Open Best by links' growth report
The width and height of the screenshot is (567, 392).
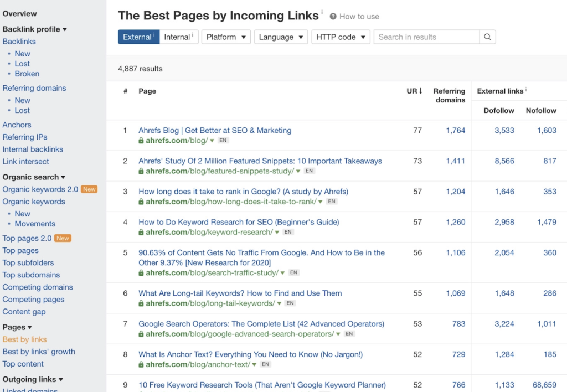[39, 352]
